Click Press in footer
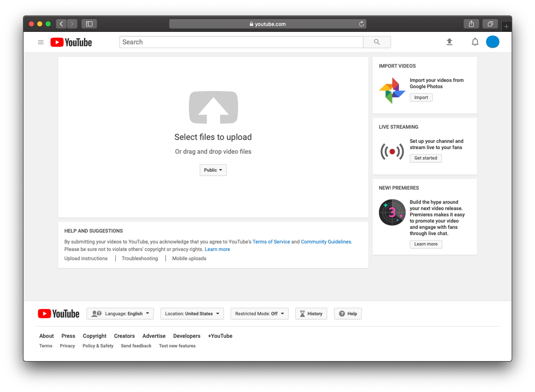Viewport: 535px width, 392px height. pyautogui.click(x=68, y=336)
